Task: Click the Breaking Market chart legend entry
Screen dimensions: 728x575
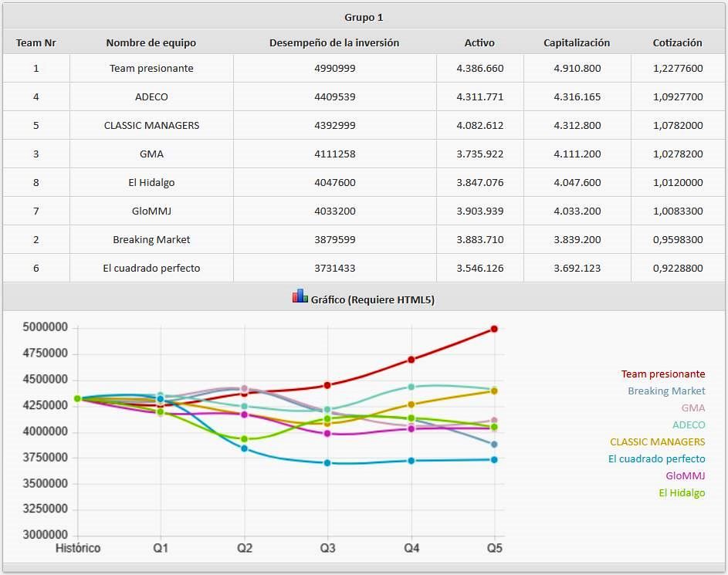Action: pyautogui.click(x=666, y=391)
